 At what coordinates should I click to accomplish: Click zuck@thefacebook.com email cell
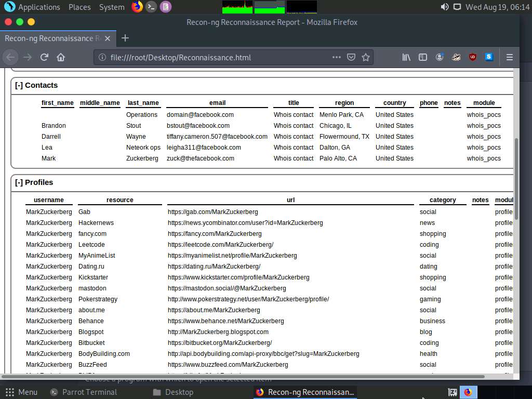[200, 158]
